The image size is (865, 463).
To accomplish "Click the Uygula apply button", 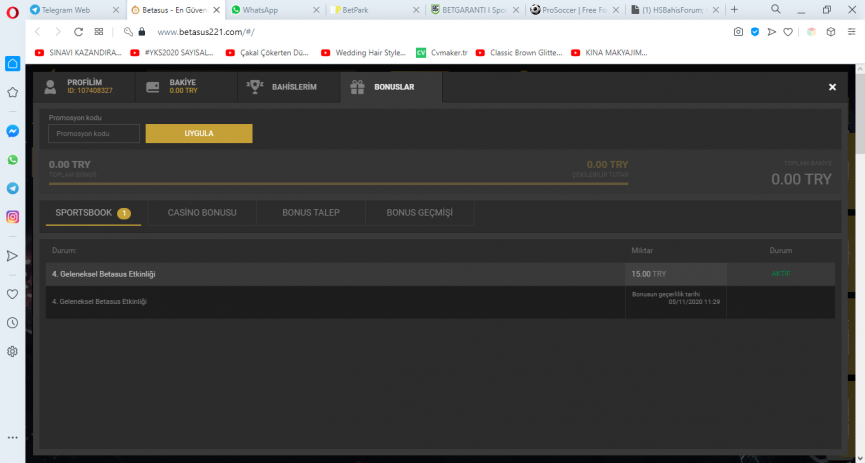I will [x=199, y=134].
